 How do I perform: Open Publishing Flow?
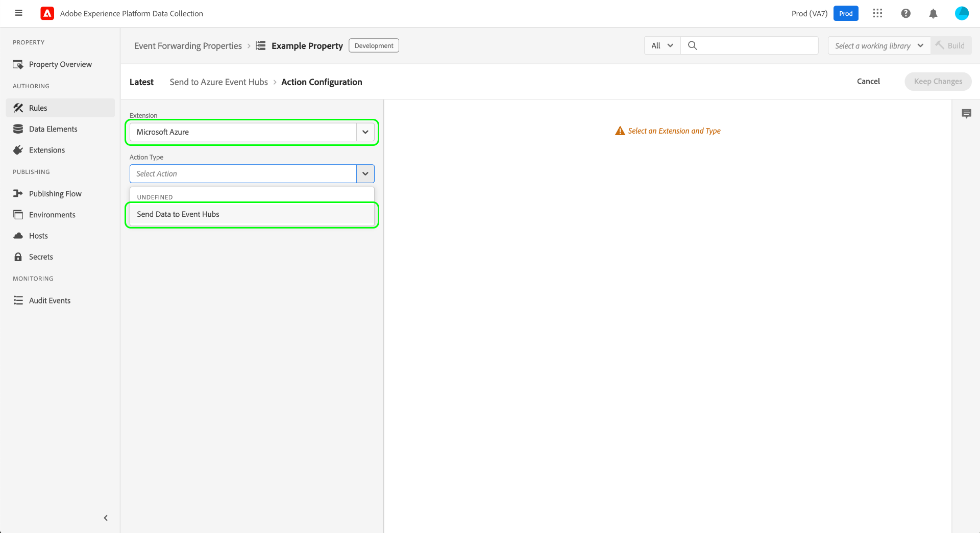pos(55,194)
